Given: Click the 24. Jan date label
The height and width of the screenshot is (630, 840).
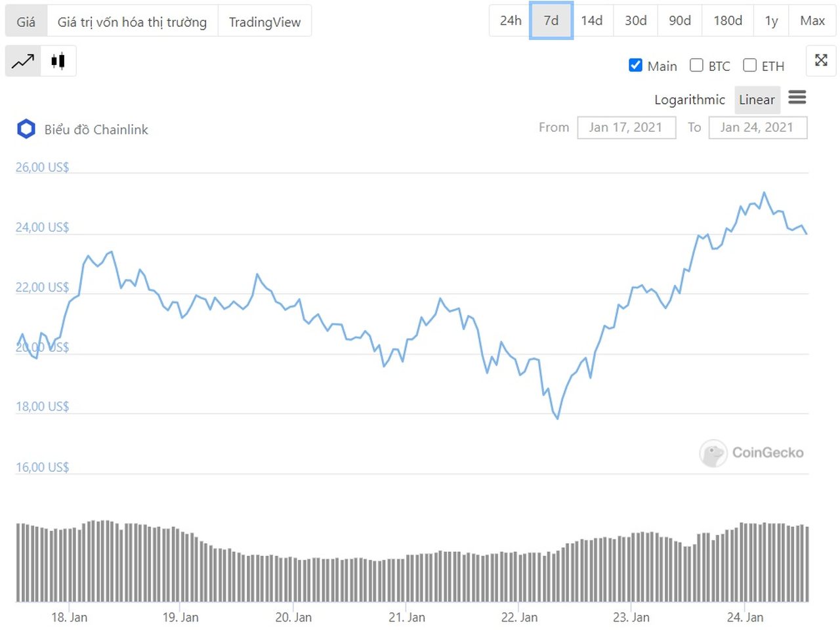Looking at the screenshot, I should click(x=745, y=618).
